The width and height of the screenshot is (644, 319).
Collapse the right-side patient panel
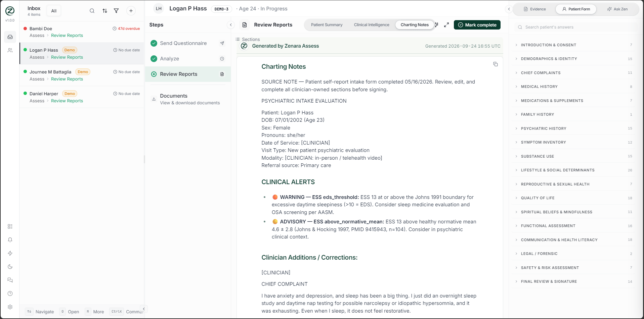509,9
